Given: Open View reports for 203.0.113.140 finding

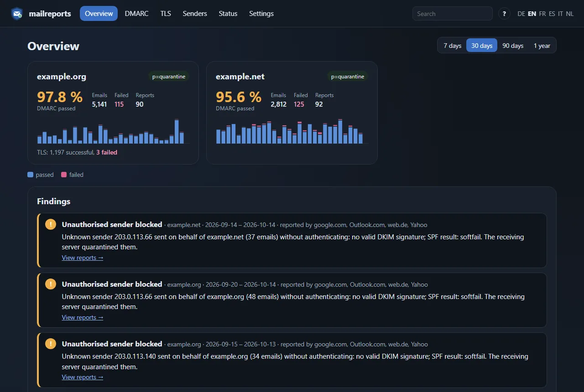Looking at the screenshot, I should pos(83,377).
